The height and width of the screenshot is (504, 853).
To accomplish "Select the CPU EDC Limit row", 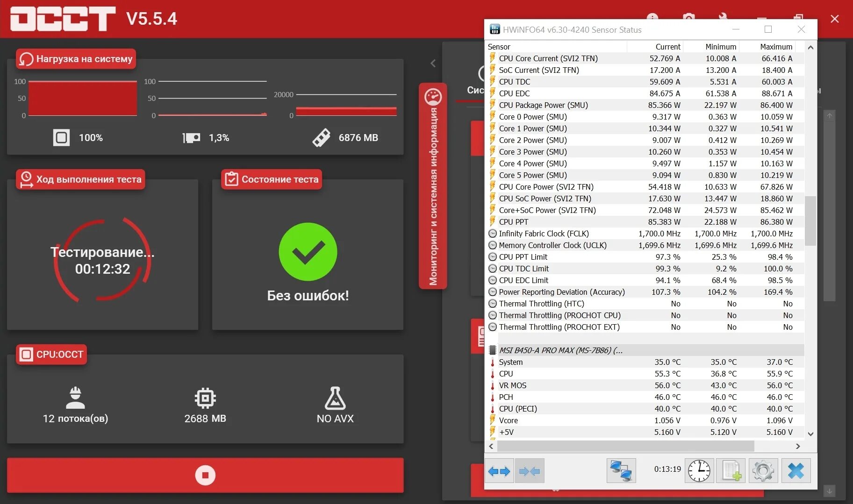I will coord(645,280).
